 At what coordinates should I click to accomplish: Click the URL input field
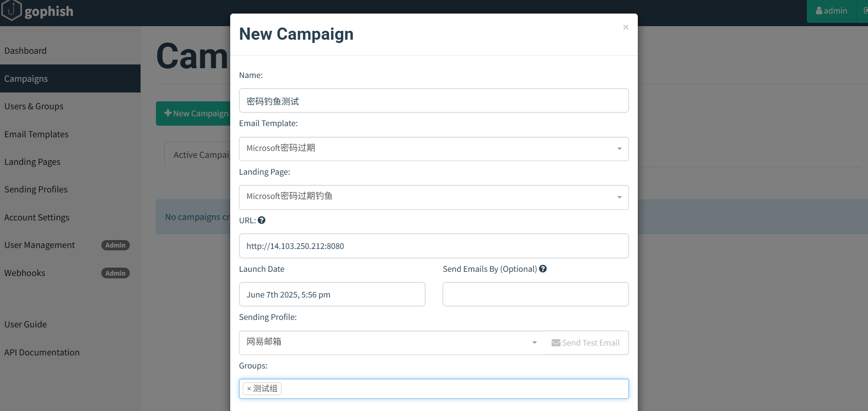(433, 246)
